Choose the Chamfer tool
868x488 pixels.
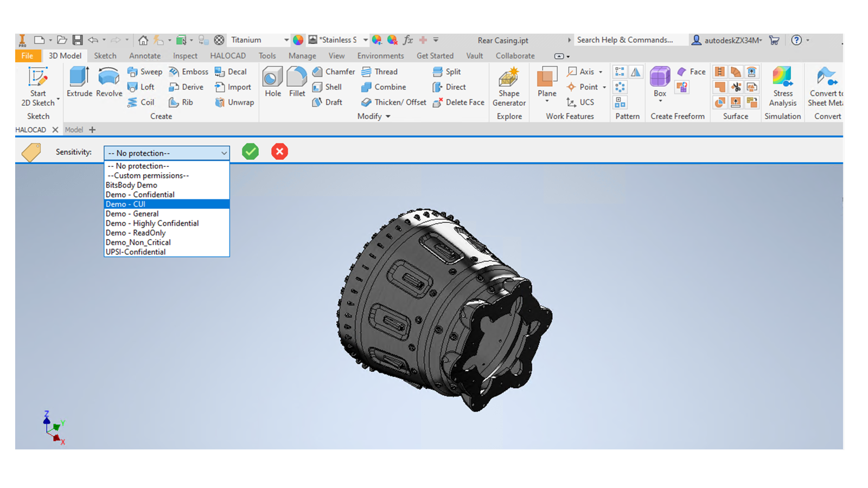click(x=334, y=72)
